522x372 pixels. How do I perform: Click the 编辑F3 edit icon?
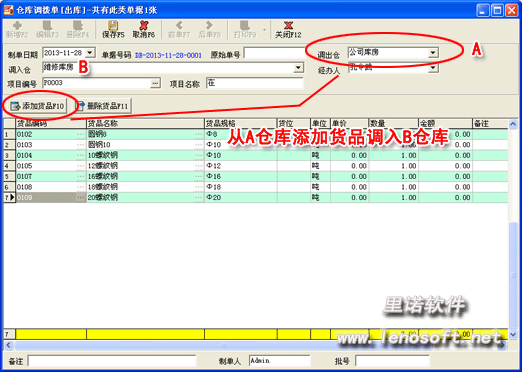[47, 29]
